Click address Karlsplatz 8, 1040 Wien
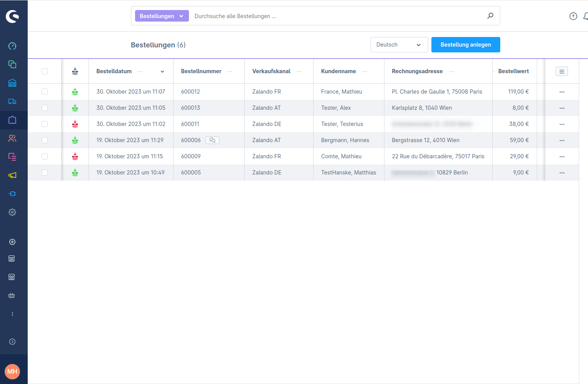This screenshot has height=384, width=588. click(422, 108)
